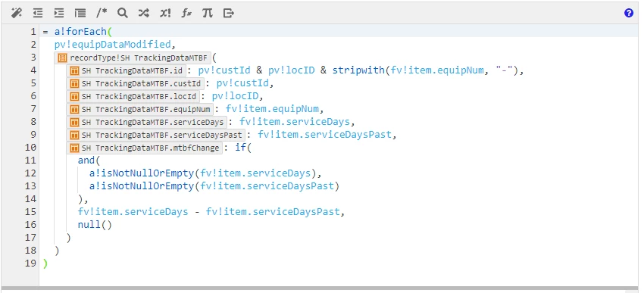The image size is (644, 293).
Task: Click the magic wand format expression icon
Action: pos(16,13)
